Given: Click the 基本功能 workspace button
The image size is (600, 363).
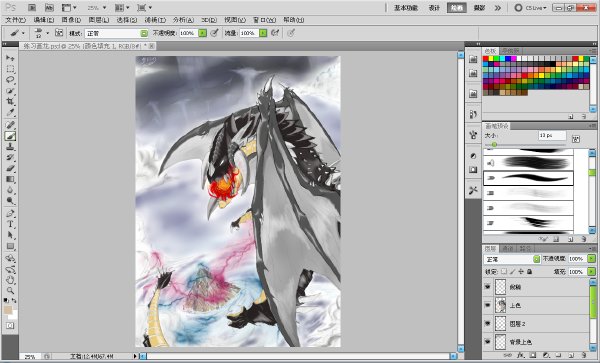Looking at the screenshot, I should [x=406, y=8].
